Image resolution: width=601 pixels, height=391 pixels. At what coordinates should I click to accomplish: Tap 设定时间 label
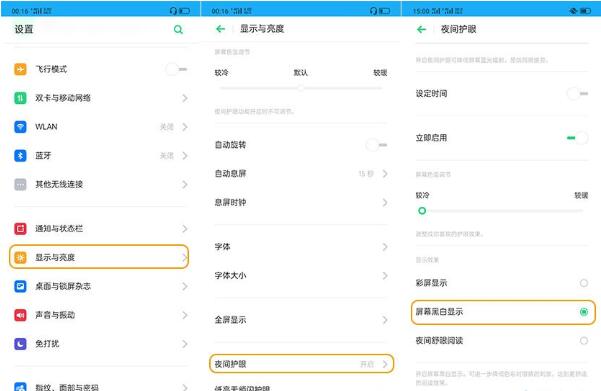pos(432,94)
